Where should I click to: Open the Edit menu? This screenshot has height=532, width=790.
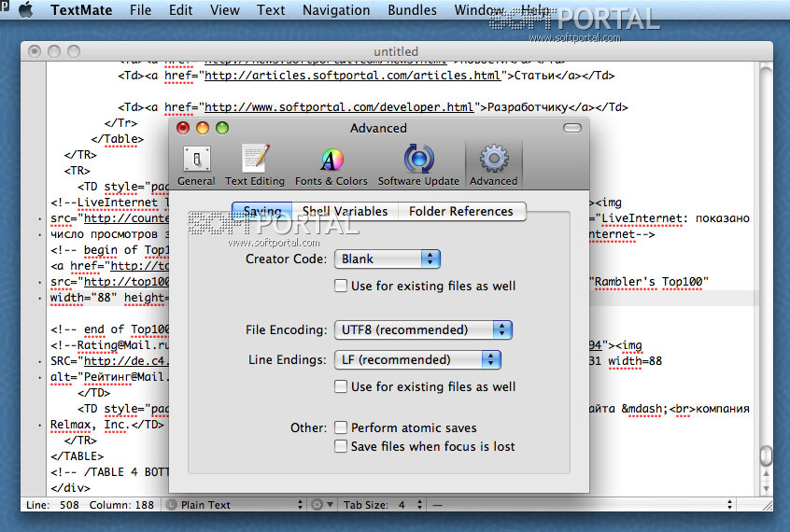180,10
